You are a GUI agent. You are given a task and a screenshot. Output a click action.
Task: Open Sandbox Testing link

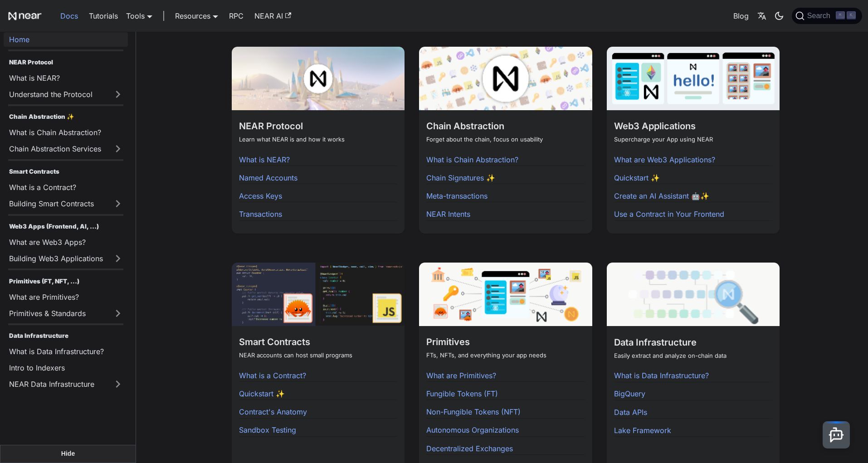[x=267, y=430]
